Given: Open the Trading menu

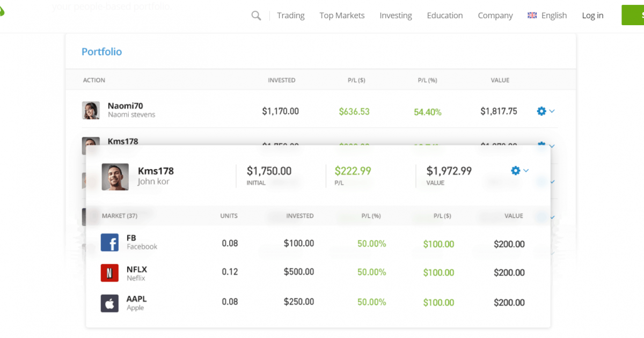Looking at the screenshot, I should tap(291, 16).
